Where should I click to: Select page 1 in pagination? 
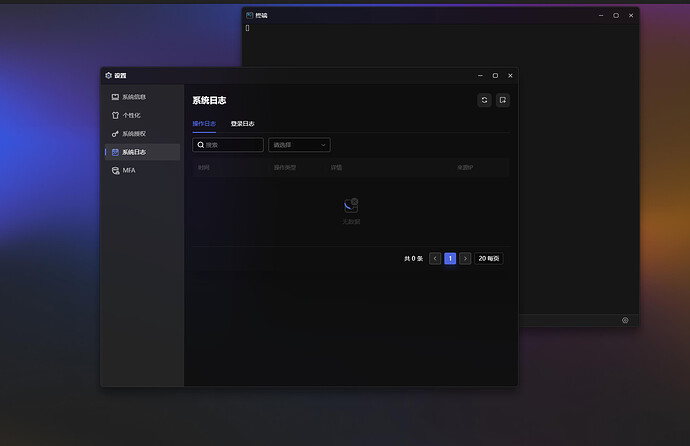450,258
